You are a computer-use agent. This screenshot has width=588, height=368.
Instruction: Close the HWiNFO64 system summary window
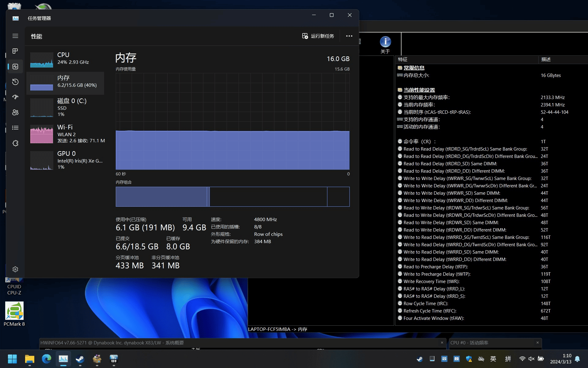point(442,343)
